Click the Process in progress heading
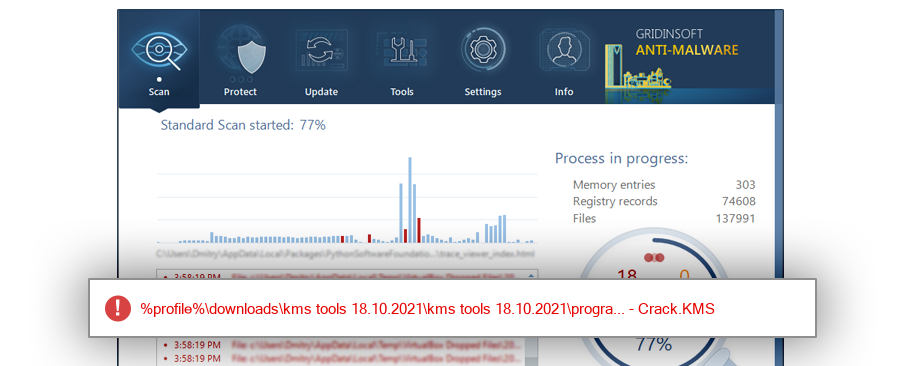 tap(621, 159)
